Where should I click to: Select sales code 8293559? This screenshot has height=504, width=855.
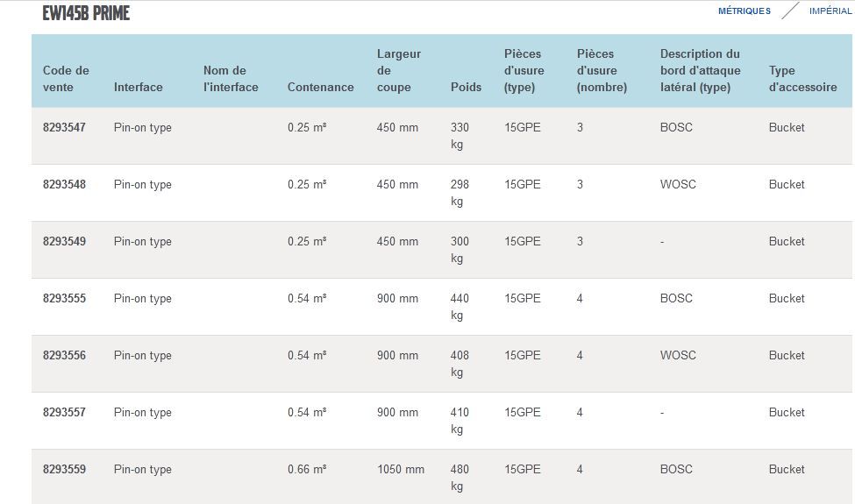coord(64,470)
